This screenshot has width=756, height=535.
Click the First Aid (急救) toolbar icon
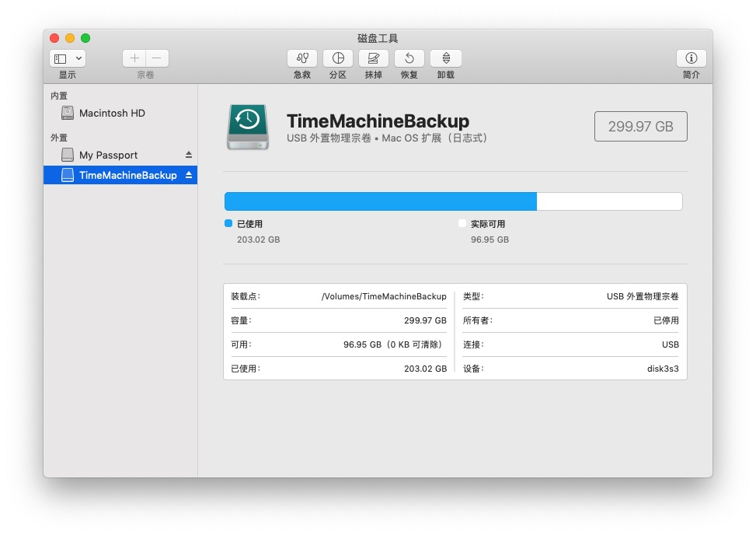pos(302,58)
